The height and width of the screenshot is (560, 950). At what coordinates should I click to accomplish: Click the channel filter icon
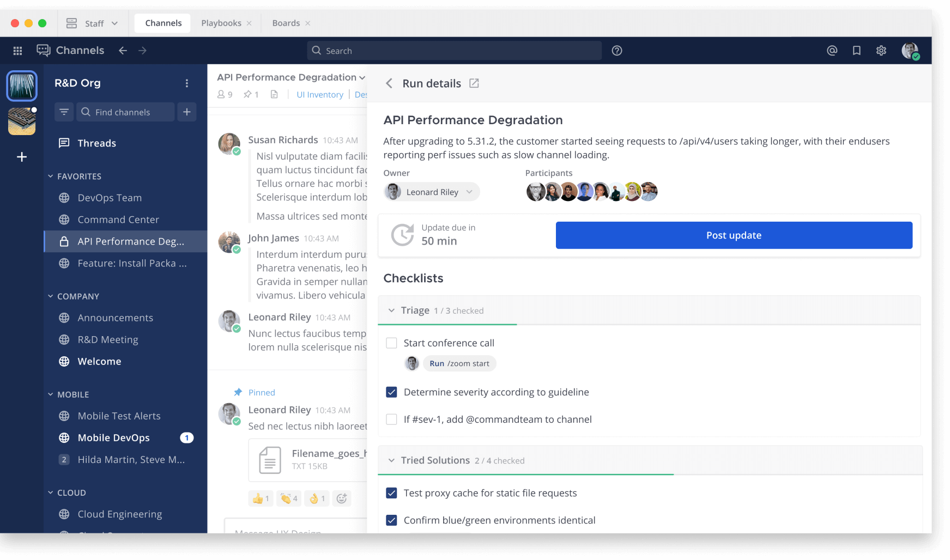click(x=64, y=112)
